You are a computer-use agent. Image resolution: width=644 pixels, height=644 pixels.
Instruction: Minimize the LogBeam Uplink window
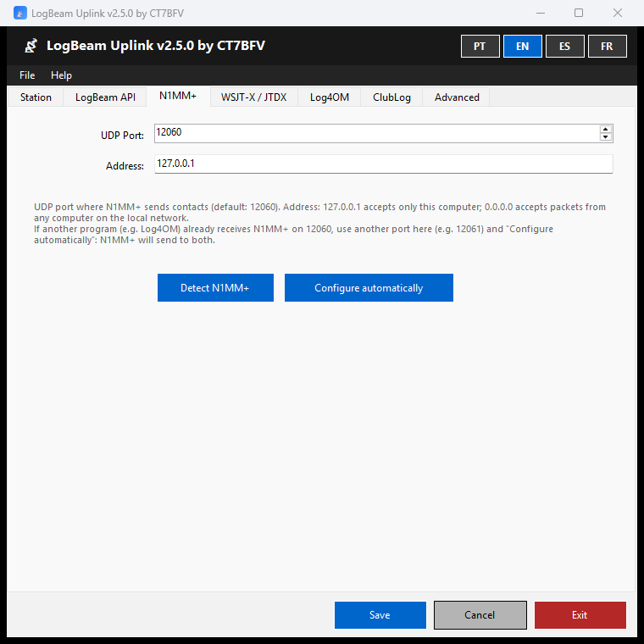541,14
